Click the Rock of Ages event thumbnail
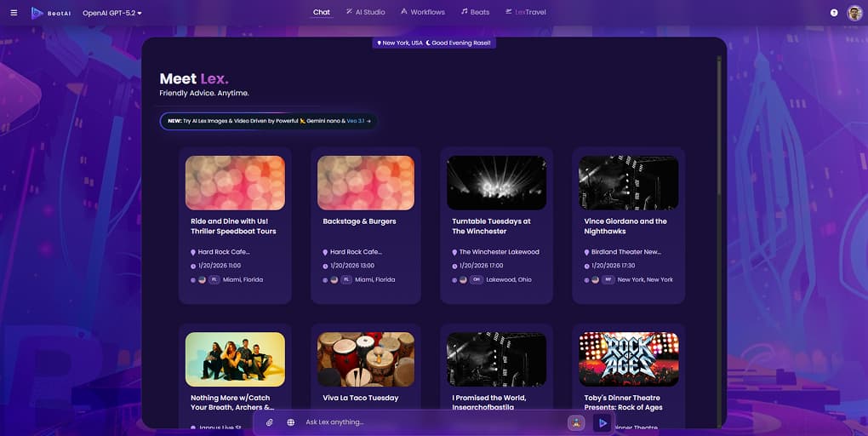Viewport: 868px width, 436px height. (x=628, y=359)
